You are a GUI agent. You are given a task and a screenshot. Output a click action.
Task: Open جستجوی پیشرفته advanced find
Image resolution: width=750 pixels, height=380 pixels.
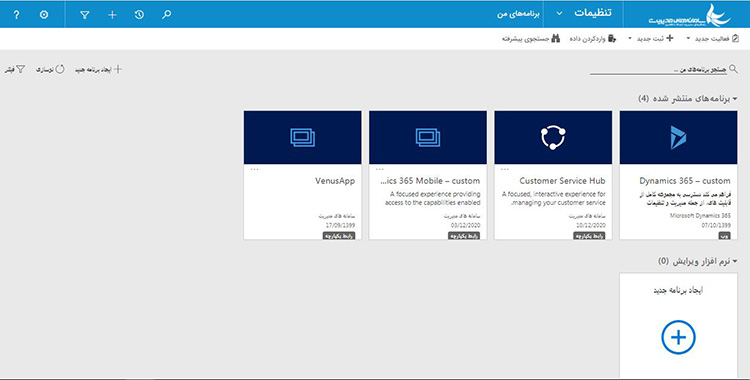pyautogui.click(x=531, y=39)
